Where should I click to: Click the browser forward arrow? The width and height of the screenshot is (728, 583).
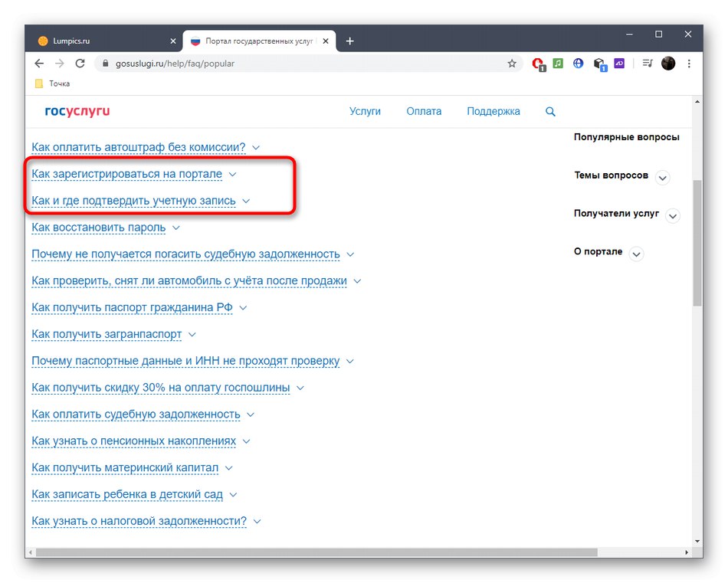(60, 64)
